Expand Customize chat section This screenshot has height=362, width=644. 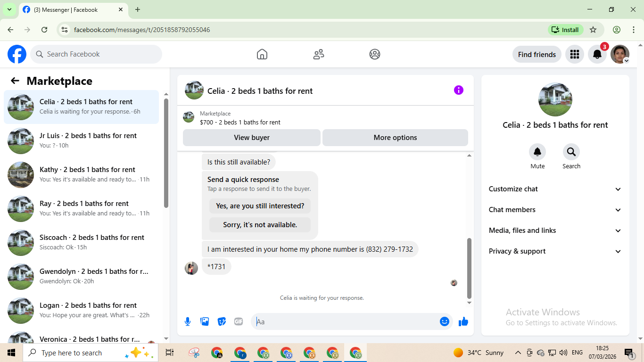555,189
